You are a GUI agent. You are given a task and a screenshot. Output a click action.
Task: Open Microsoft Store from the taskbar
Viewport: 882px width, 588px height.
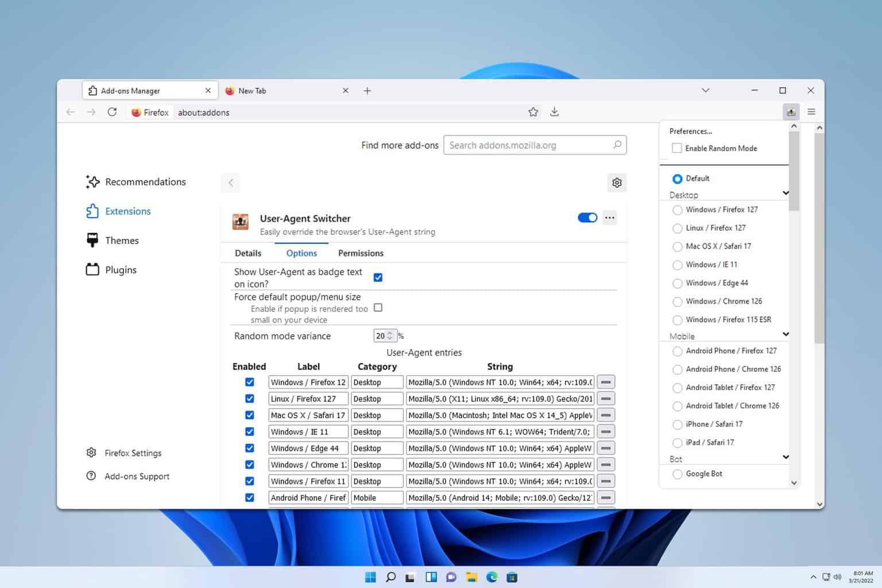click(512, 577)
